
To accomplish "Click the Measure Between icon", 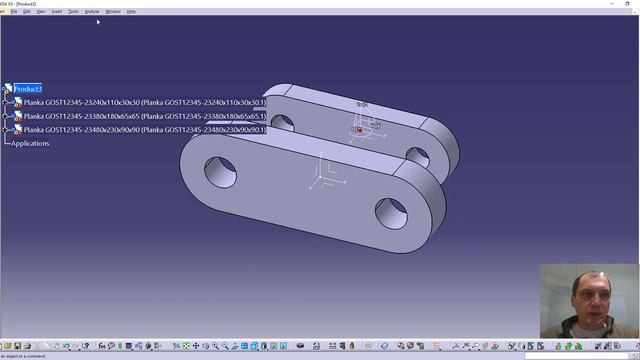I will pos(332,346).
